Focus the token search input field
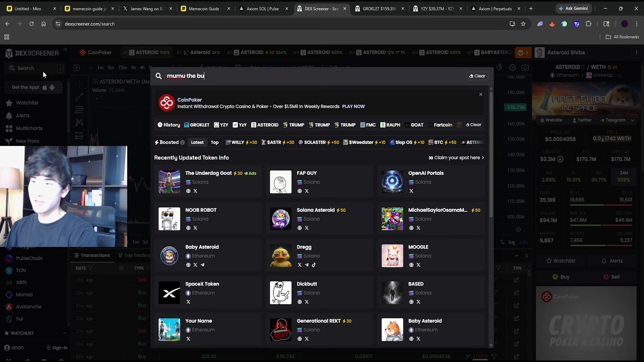Viewport: 644px width, 362px height. (315, 76)
